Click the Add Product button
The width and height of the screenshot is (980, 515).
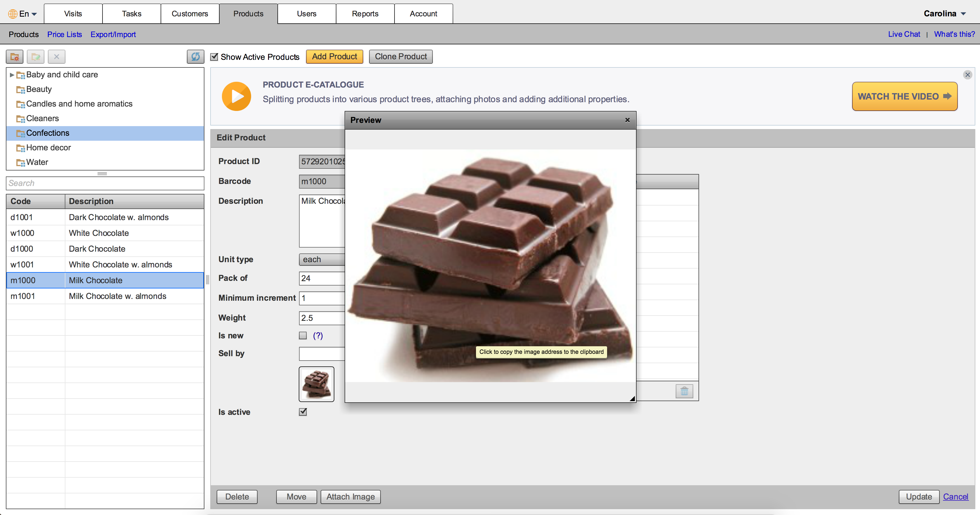[x=334, y=57]
